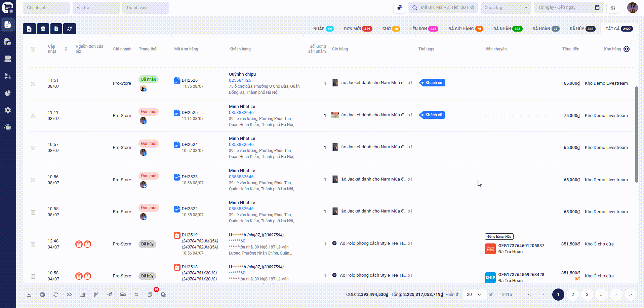The width and height of the screenshot is (644, 308).
Task: Click the create new order icon button
Action: click(x=29, y=29)
